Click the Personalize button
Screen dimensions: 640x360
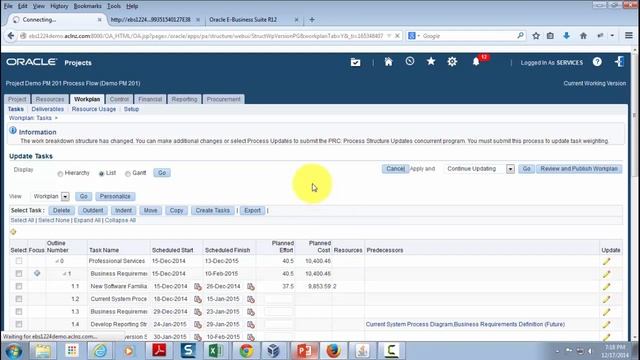click(x=115, y=196)
